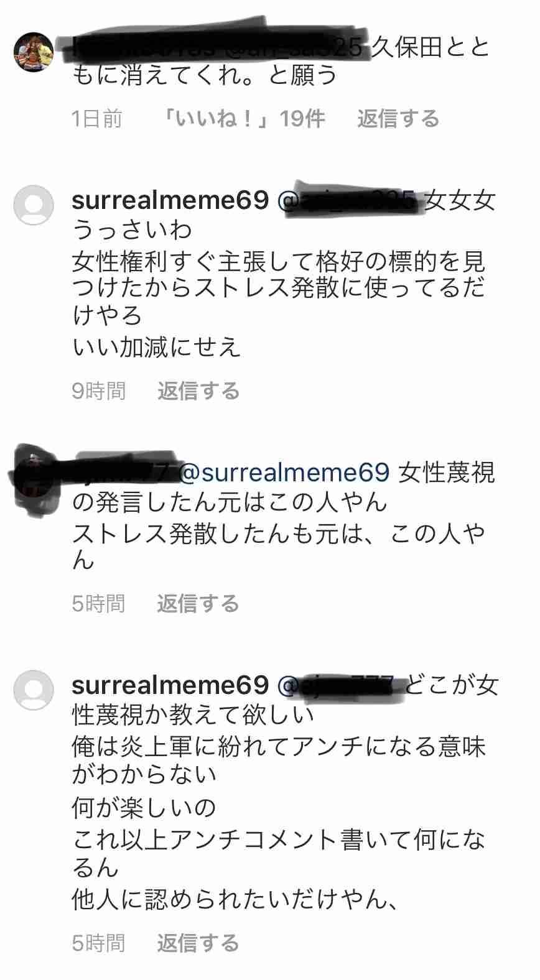Reply to the いい加減にせえ comment via 返信する
This screenshot has height=980, width=540.
pos(198,391)
